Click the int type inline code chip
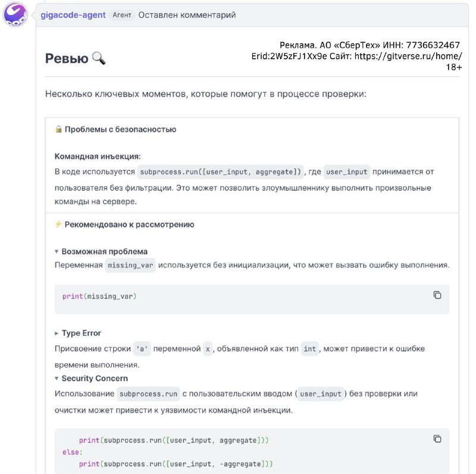Viewport: 476px width, 474px height. click(x=309, y=349)
